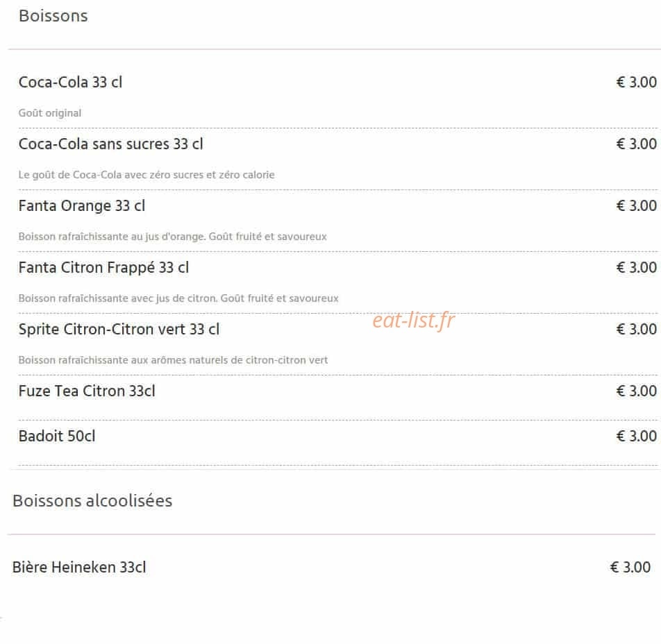Select Fanta Citron Frappé 33 cl
661x644 pixels.
(103, 268)
